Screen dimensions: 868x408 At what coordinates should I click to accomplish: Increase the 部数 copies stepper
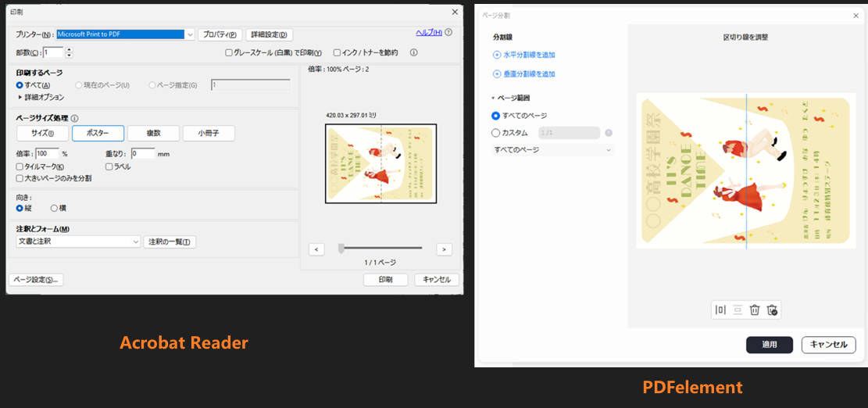tap(69, 50)
